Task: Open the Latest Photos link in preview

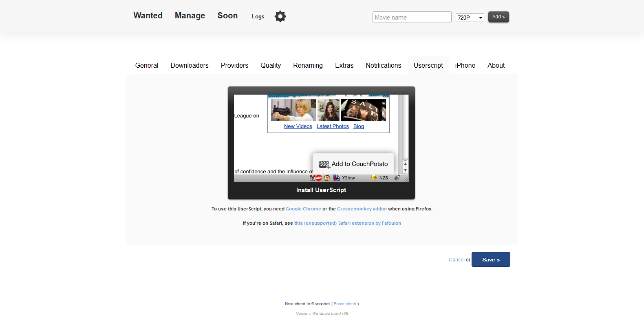Action: [x=333, y=126]
